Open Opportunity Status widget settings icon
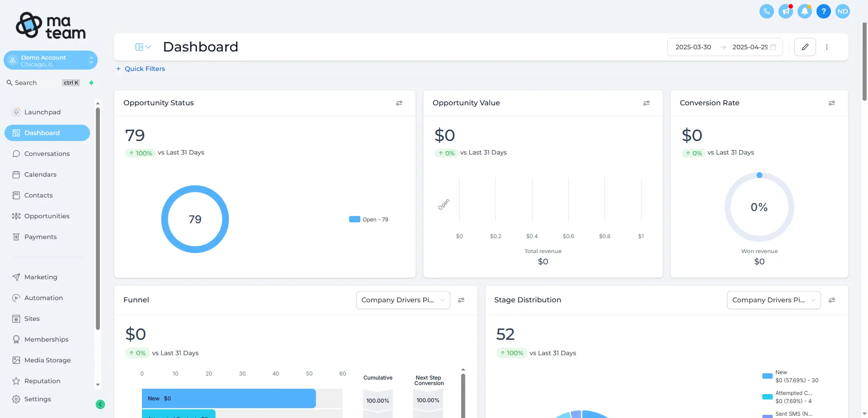Image resolution: width=868 pixels, height=418 pixels. point(399,103)
